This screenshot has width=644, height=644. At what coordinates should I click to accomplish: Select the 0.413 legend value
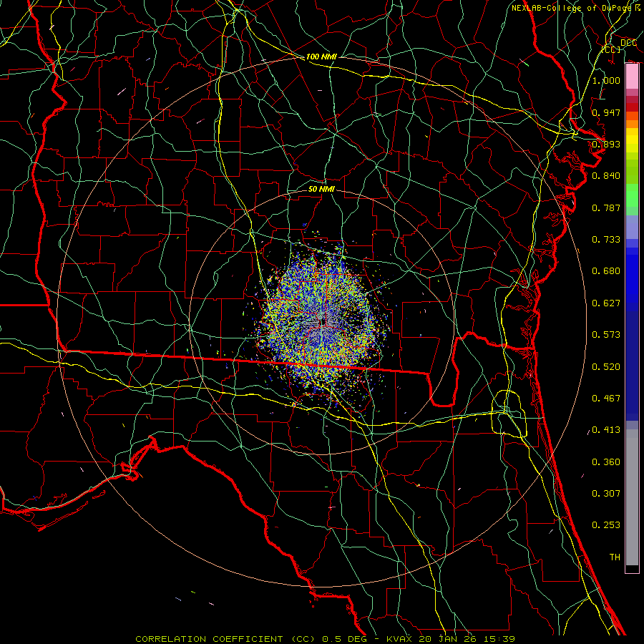[606, 430]
